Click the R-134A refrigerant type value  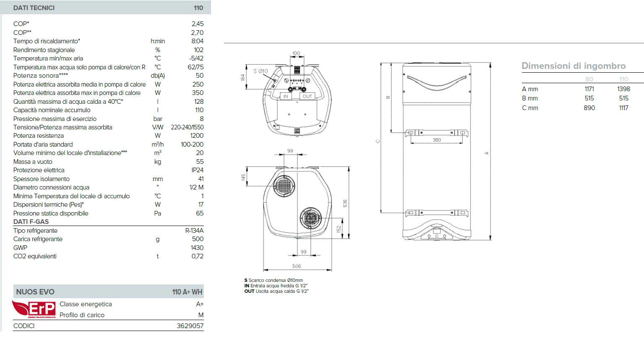click(x=194, y=231)
